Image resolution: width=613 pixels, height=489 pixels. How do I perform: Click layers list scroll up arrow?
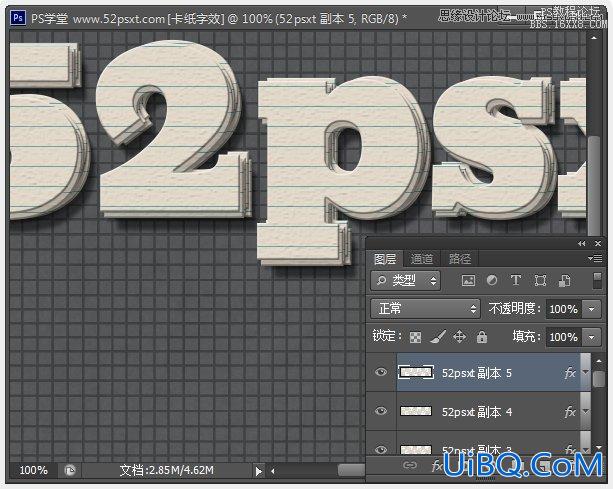coord(599,360)
